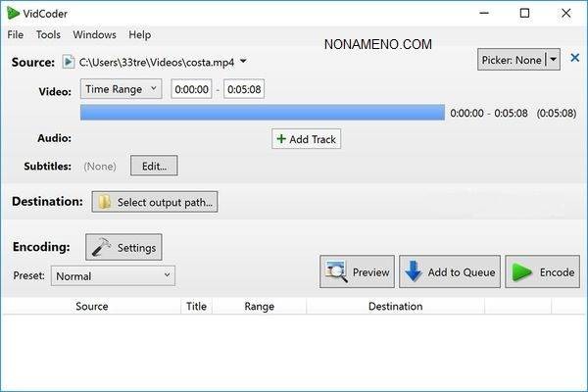
Task: Open the Tools menu
Action: click(48, 34)
